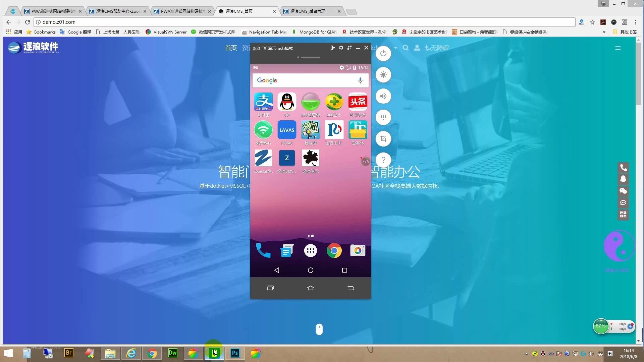Open the 今日头条 news app
The width and height of the screenshot is (644, 362).
(358, 102)
